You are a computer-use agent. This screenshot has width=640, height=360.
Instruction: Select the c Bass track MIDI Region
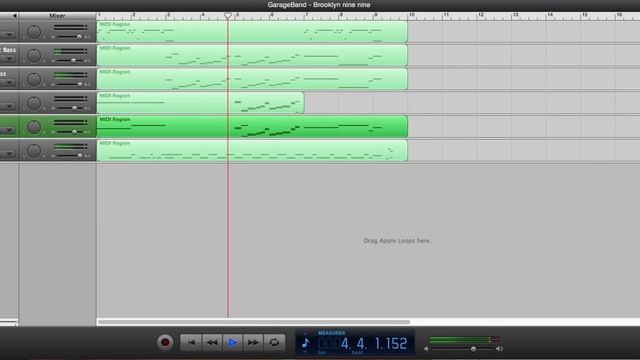(252, 55)
